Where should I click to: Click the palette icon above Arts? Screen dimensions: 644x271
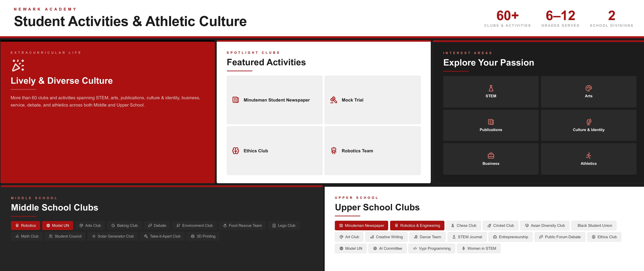point(589,88)
